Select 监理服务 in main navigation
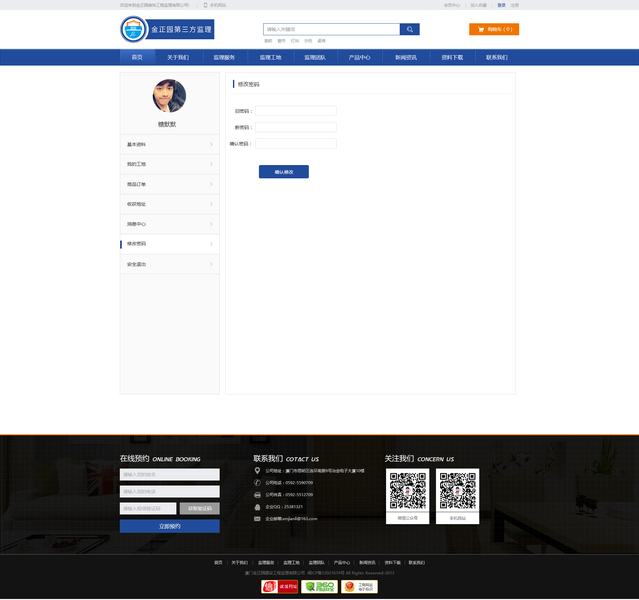 click(224, 57)
